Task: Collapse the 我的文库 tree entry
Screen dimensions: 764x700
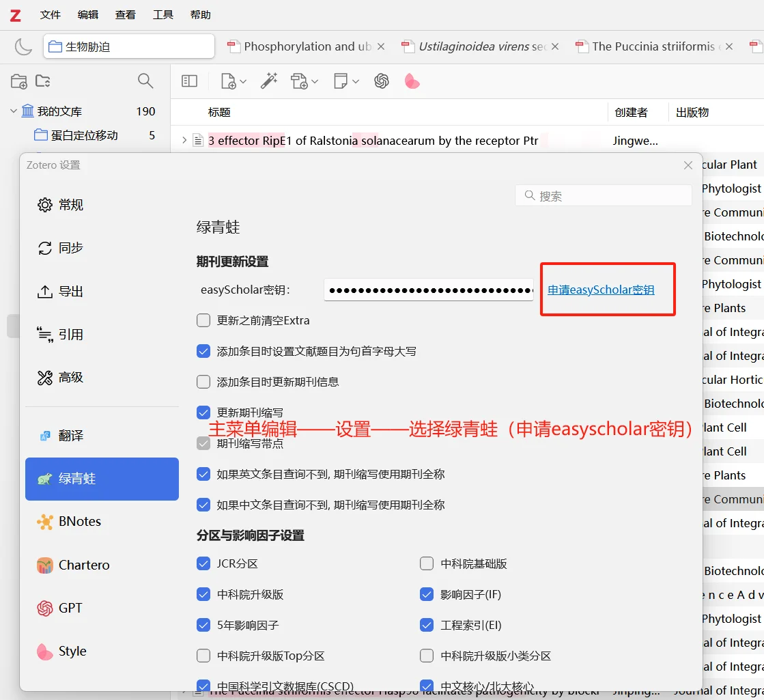Action: tap(12, 110)
